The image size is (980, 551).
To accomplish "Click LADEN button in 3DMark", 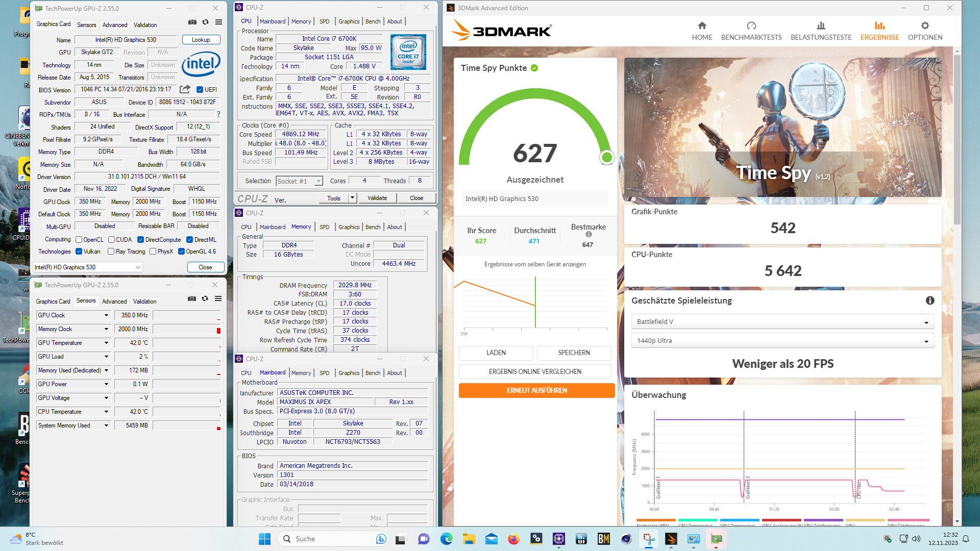I will click(x=496, y=353).
